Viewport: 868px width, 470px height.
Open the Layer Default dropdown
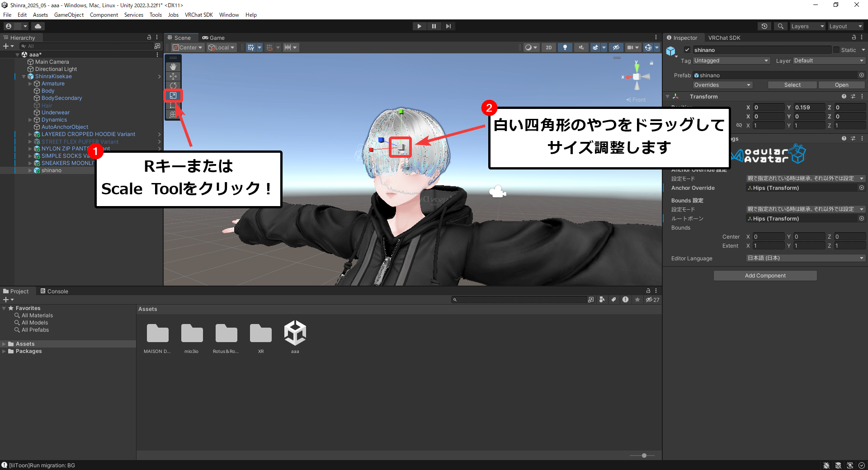[829, 61]
